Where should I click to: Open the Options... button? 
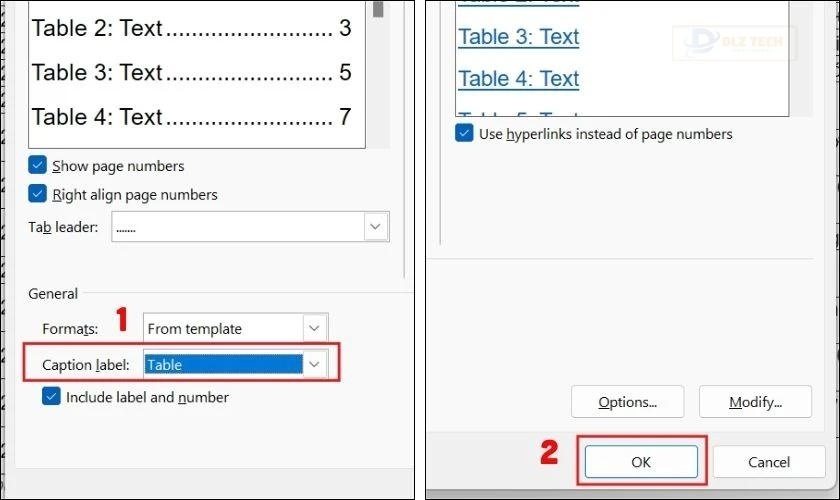pos(627,402)
